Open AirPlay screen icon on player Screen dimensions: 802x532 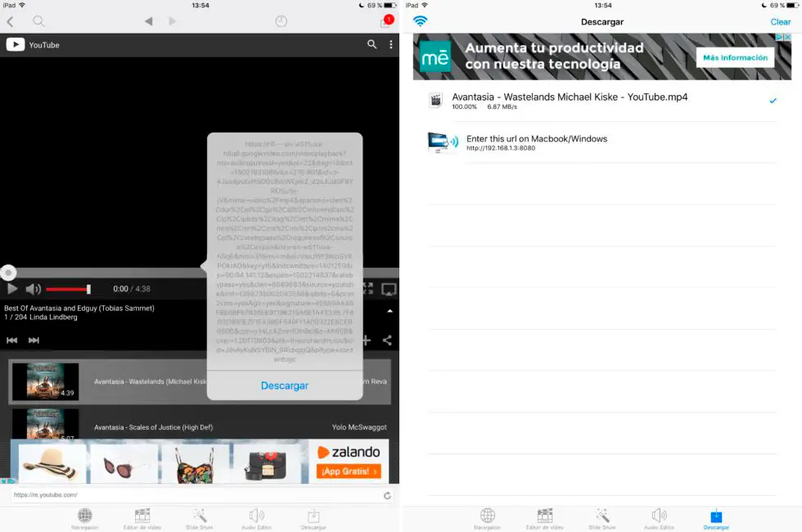pyautogui.click(x=389, y=290)
